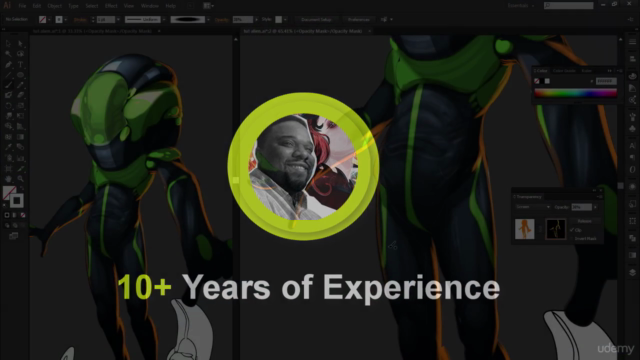Viewport: 640px width, 360px height.
Task: Select the Magic Wand tool
Action: (8, 54)
